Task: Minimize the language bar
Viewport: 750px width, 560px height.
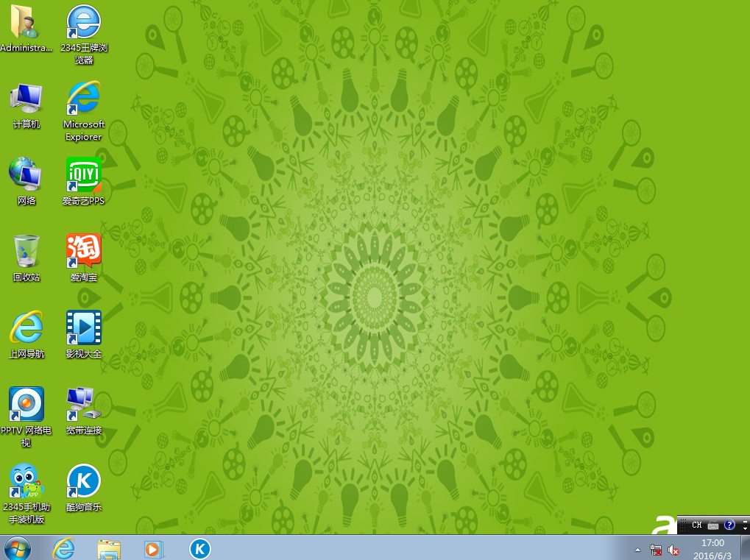Action: coord(746,521)
